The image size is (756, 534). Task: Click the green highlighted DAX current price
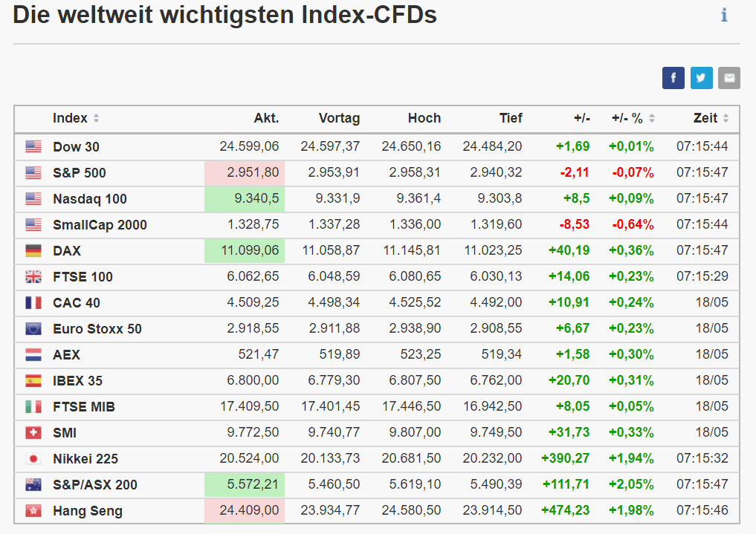(245, 251)
